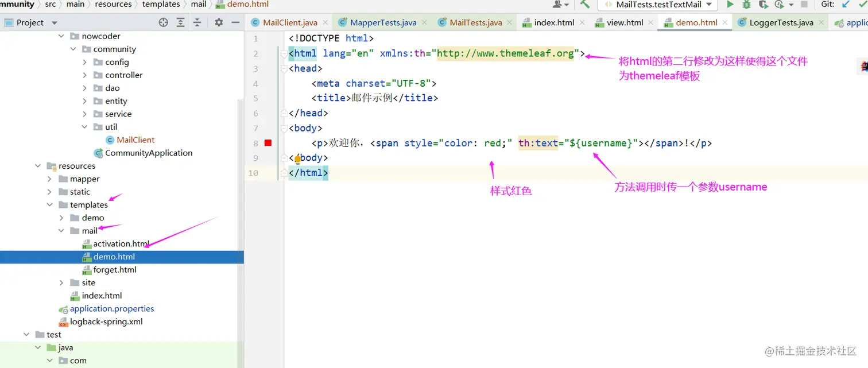
Task: Select MailClient class in project tree
Action: pos(130,140)
